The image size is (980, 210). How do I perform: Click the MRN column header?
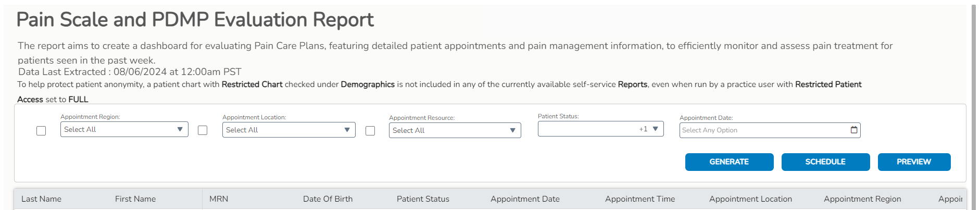[x=219, y=199]
